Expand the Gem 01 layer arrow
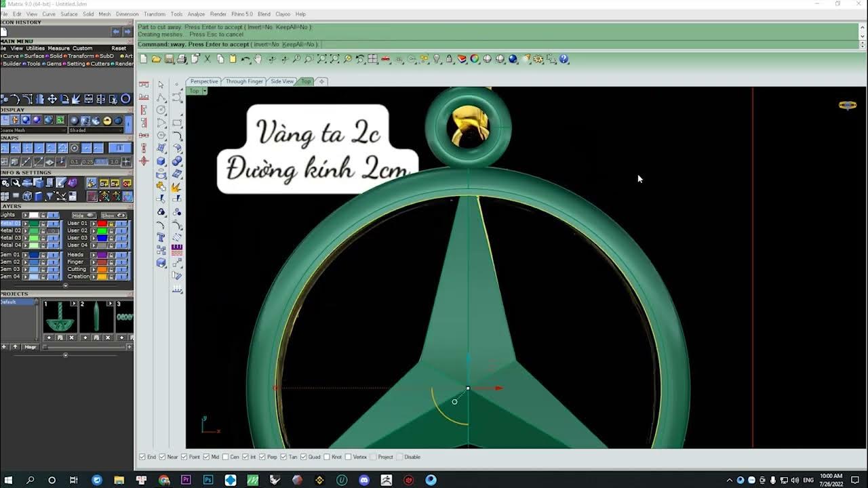868x488 pixels. (26, 255)
